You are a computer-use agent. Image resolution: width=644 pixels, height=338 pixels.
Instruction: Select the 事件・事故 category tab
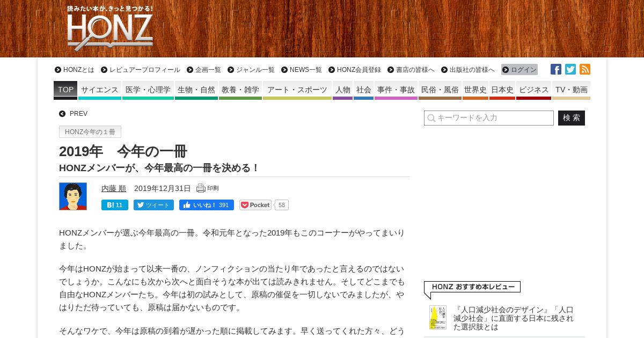(396, 90)
